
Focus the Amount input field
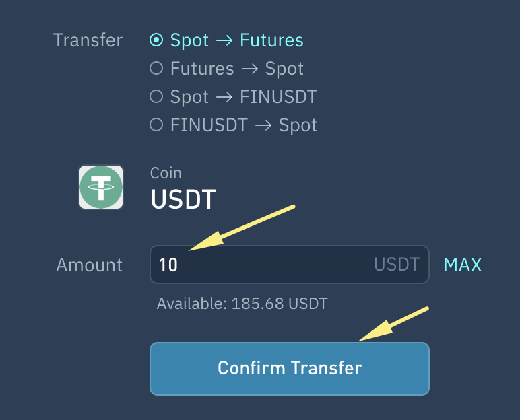click(x=269, y=265)
